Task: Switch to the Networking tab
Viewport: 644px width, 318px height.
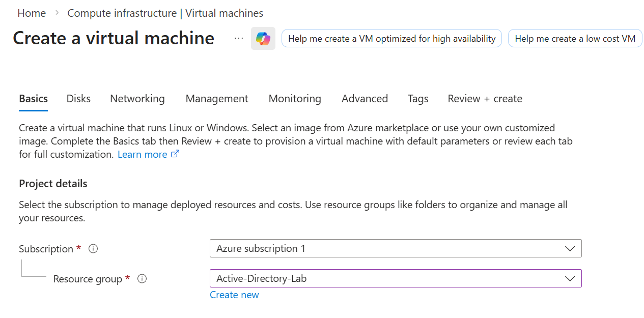Action: (x=137, y=99)
